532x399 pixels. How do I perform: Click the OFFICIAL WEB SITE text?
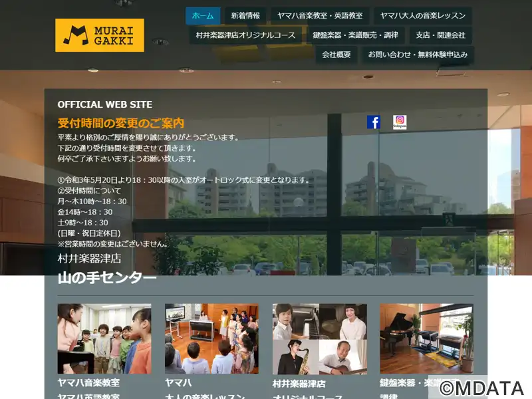tap(105, 104)
